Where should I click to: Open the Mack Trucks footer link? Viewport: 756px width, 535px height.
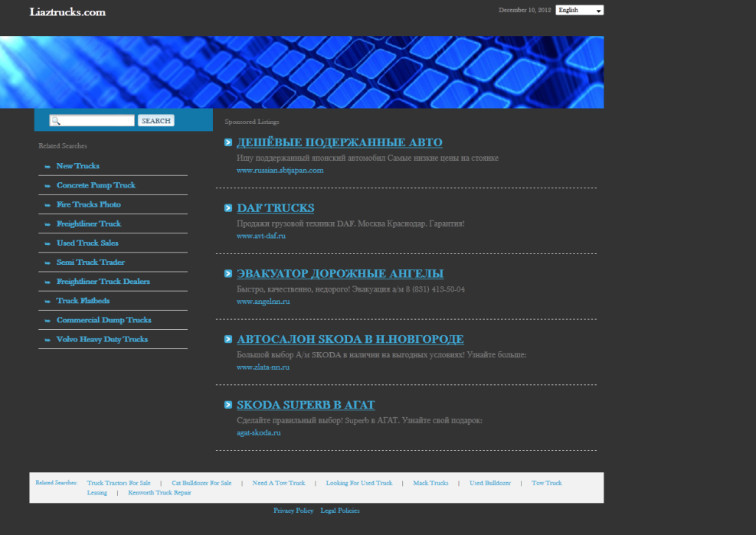430,483
